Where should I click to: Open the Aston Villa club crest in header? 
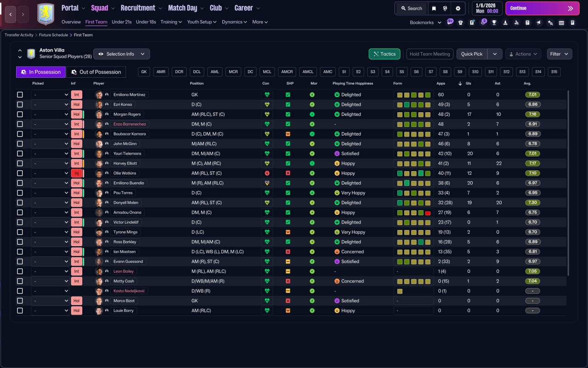(45, 14)
